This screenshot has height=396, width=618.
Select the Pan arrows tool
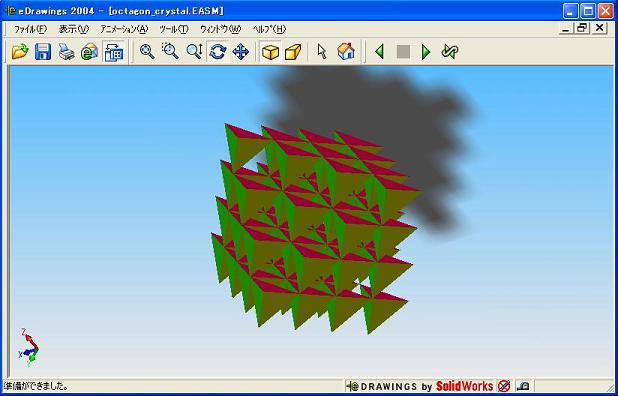pyautogui.click(x=240, y=52)
